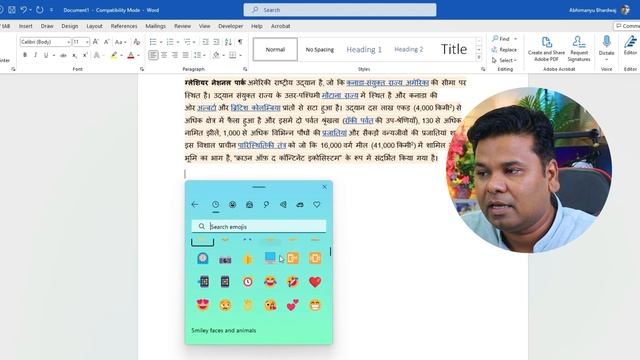Apply the No Spacing style

[320, 49]
